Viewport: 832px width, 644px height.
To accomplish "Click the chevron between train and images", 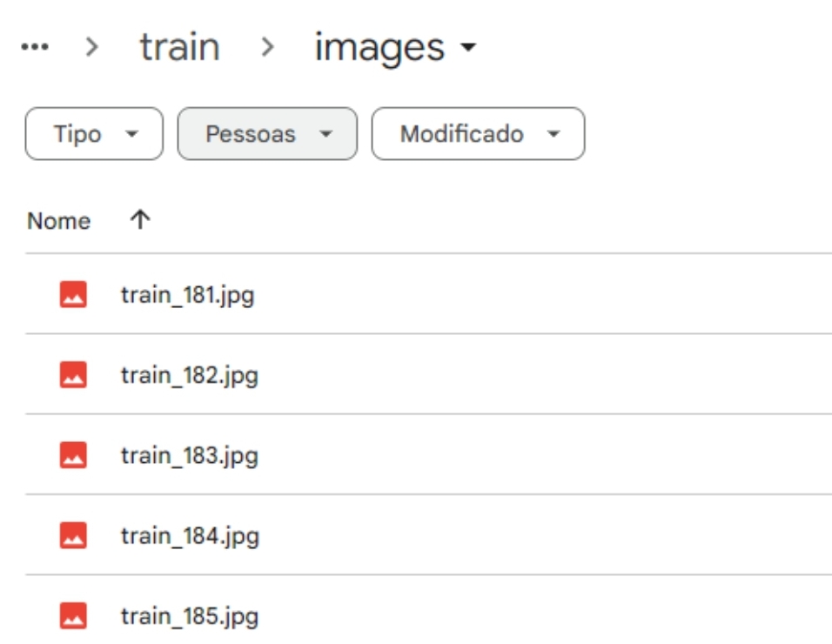I will tap(268, 47).
